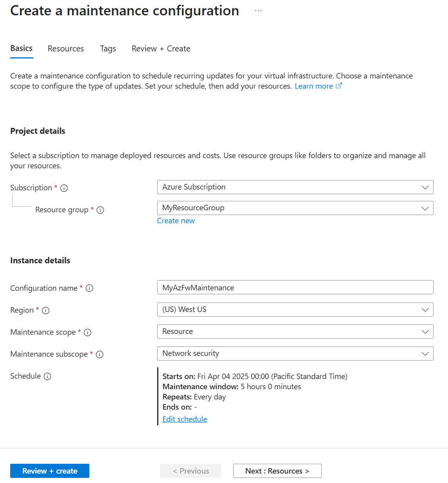Open Edit schedule link
This screenshot has width=448, height=483.
pos(185,419)
